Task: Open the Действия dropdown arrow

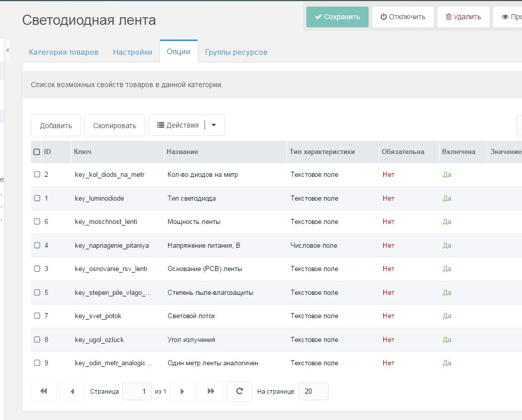Action: [214, 125]
